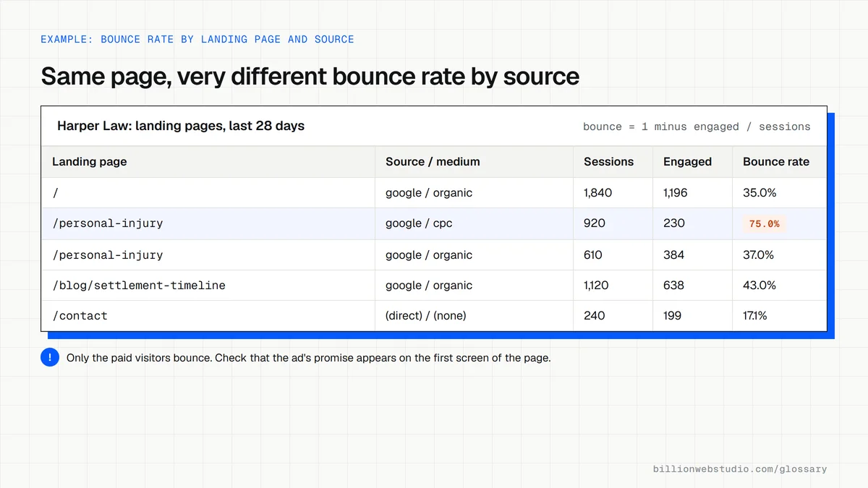Click the 75.0% highlighted bounce rate badge

tap(765, 224)
